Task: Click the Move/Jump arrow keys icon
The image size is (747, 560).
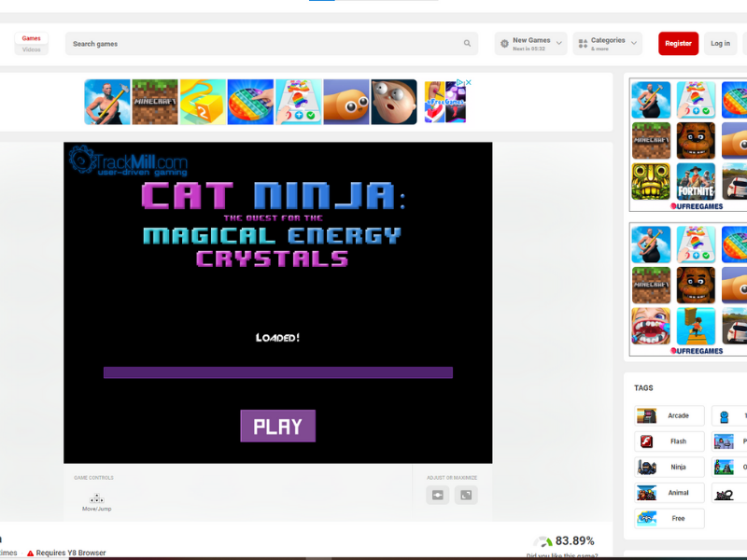Action: click(97, 498)
